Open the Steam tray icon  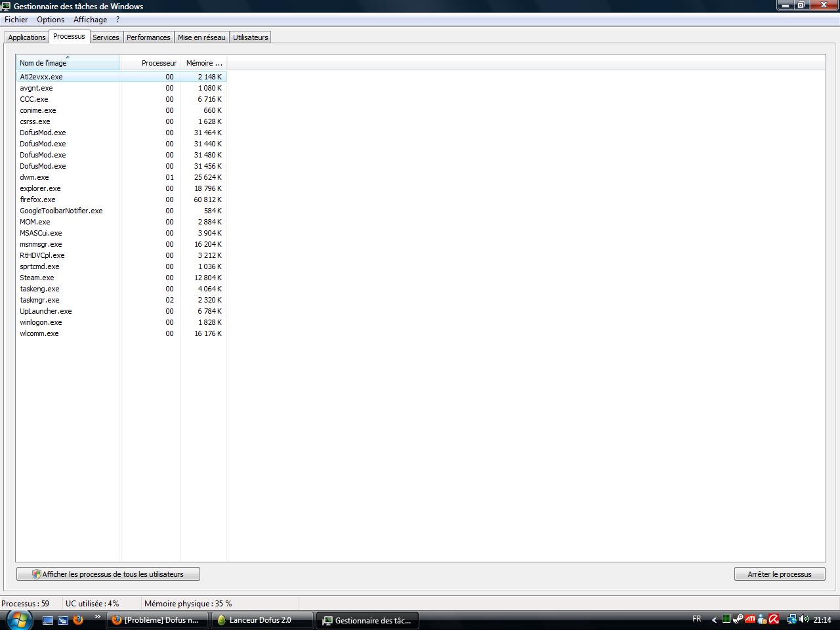tap(738, 619)
